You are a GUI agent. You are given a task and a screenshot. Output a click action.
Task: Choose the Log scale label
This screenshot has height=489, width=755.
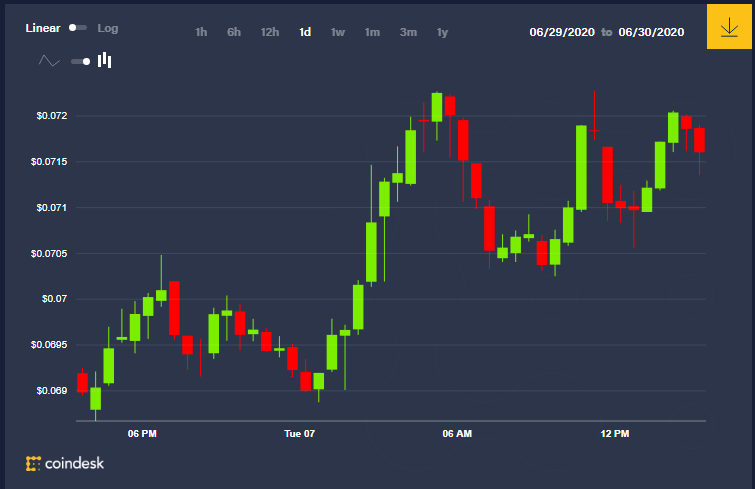tap(108, 28)
